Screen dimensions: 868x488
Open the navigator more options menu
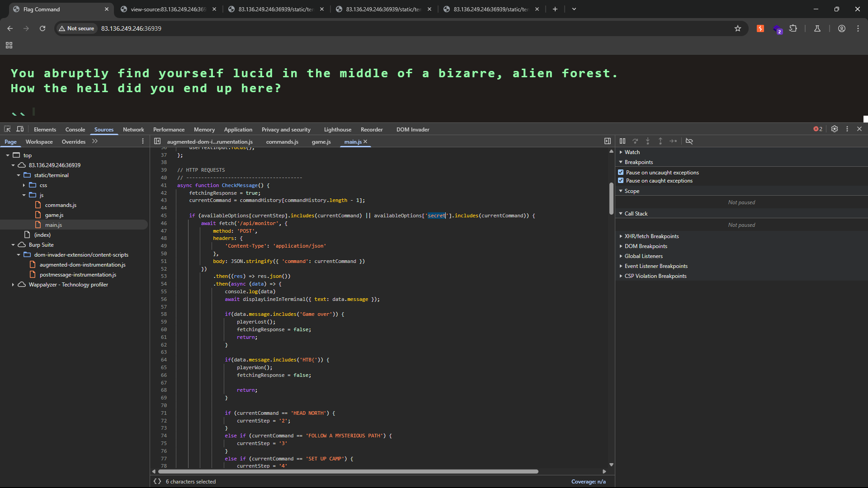click(x=143, y=141)
